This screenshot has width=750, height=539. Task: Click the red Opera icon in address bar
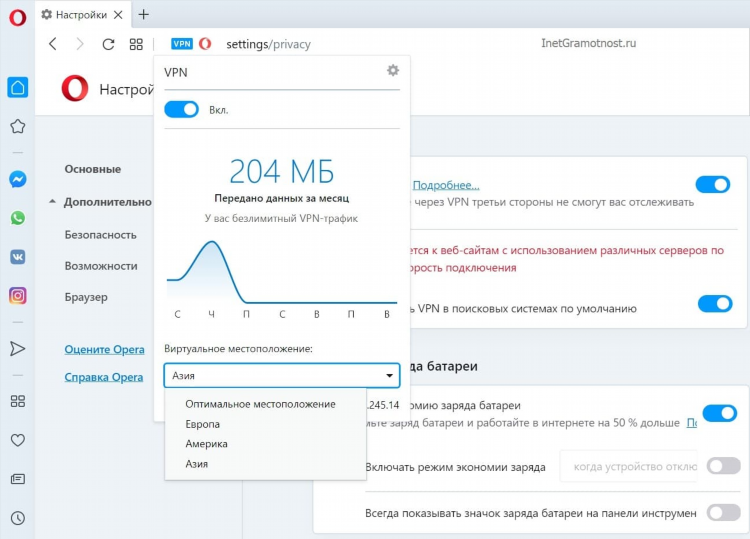[205, 44]
